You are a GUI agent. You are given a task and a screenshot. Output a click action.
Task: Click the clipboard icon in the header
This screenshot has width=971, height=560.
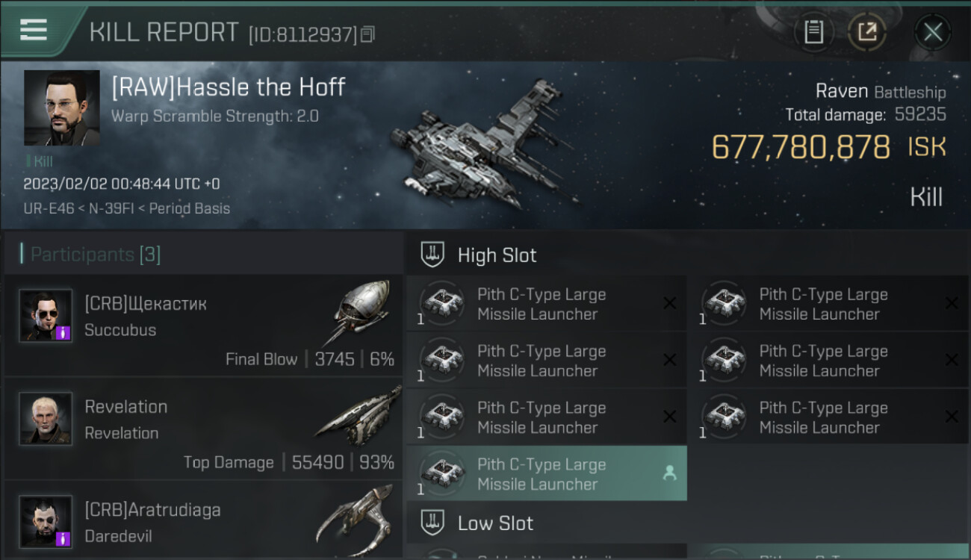click(x=813, y=32)
